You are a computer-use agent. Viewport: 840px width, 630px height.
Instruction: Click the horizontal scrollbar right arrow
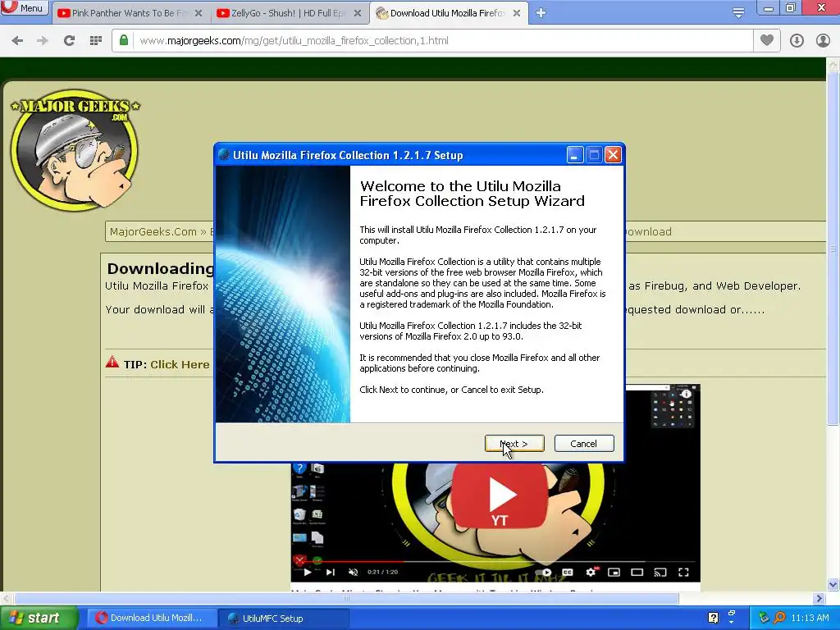click(819, 598)
